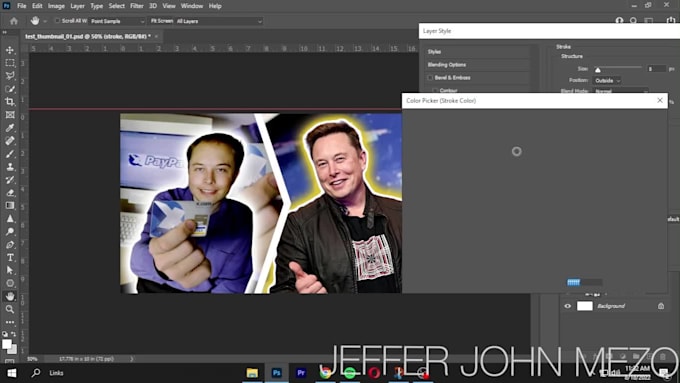680x383 pixels.
Task: Click the Fit Screen button
Action: click(x=162, y=21)
